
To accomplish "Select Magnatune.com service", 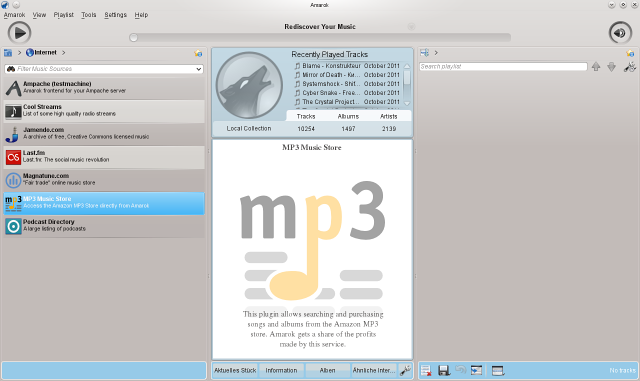I will (x=104, y=180).
